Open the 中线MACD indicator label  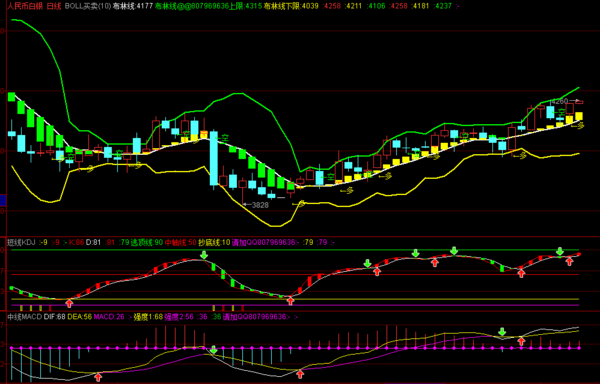[x=24, y=317]
